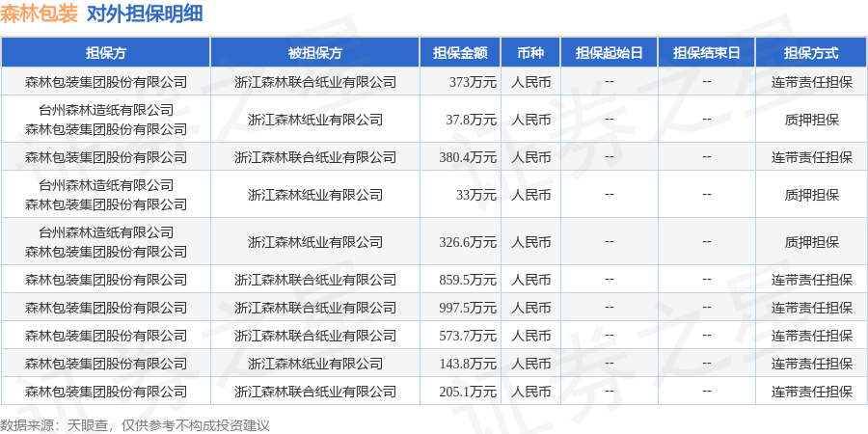Click 连带责任担保 in the 205.1万元 row
The height and width of the screenshot is (434, 868).
pos(811,392)
